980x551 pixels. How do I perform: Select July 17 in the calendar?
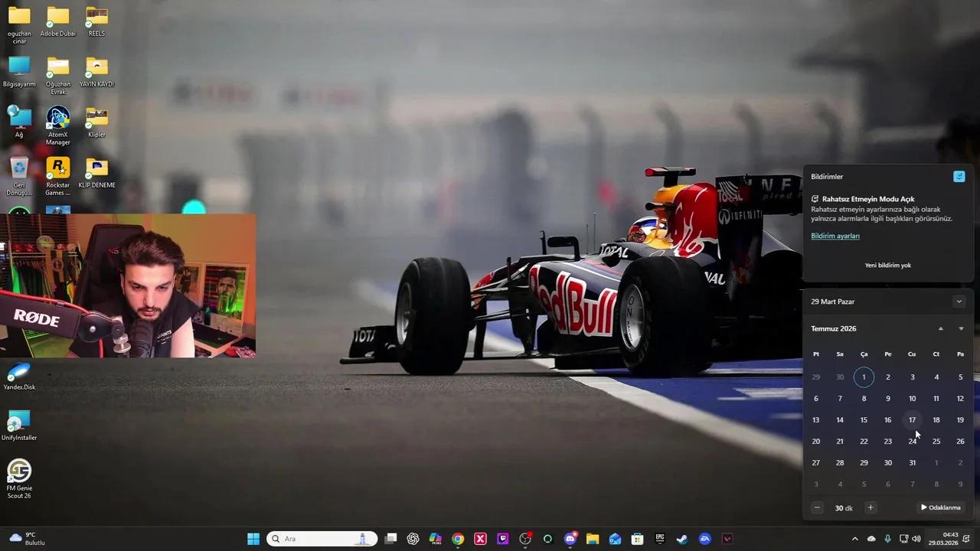pos(912,419)
